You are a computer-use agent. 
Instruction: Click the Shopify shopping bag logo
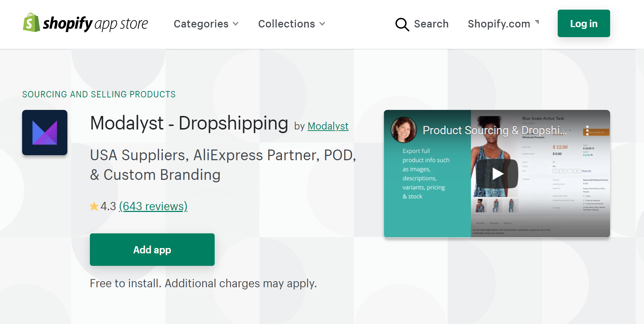coord(31,23)
